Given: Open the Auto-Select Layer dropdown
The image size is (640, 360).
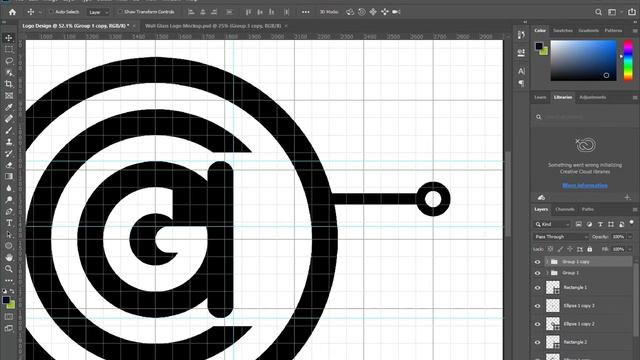Looking at the screenshot, I should click(x=98, y=12).
